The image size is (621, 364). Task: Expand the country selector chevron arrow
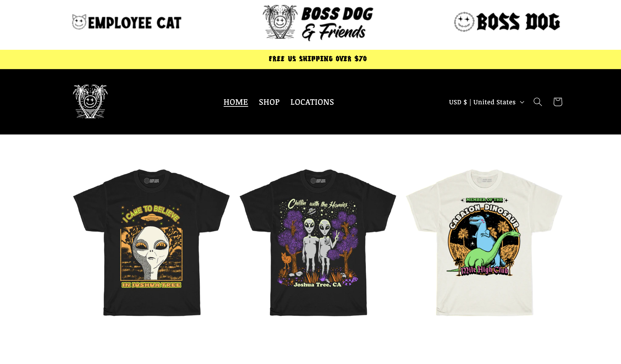[x=522, y=102]
